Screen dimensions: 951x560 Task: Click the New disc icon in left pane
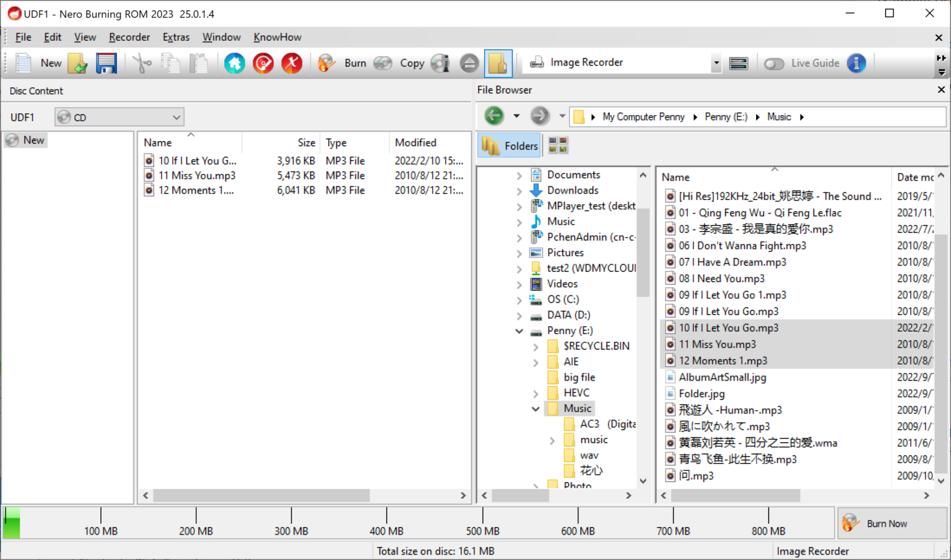[x=12, y=140]
